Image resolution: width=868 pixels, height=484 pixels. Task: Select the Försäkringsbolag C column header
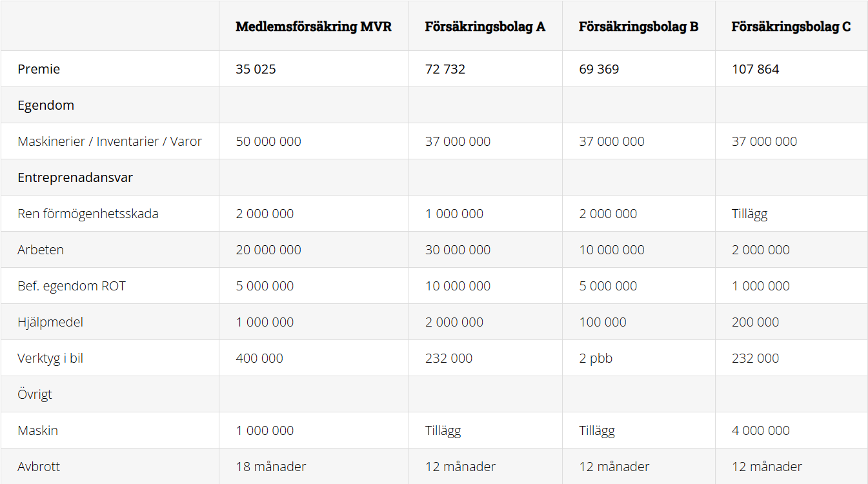point(791,26)
